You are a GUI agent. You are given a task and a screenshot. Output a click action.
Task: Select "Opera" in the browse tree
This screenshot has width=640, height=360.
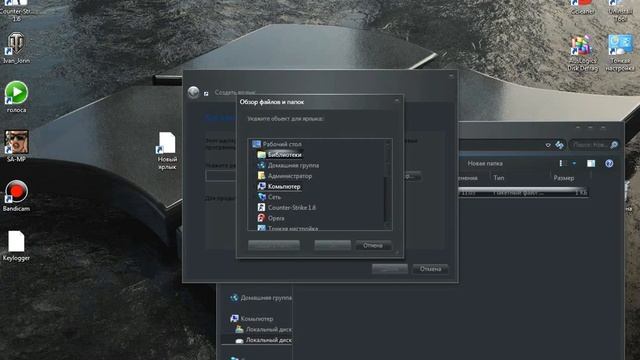pos(271,218)
